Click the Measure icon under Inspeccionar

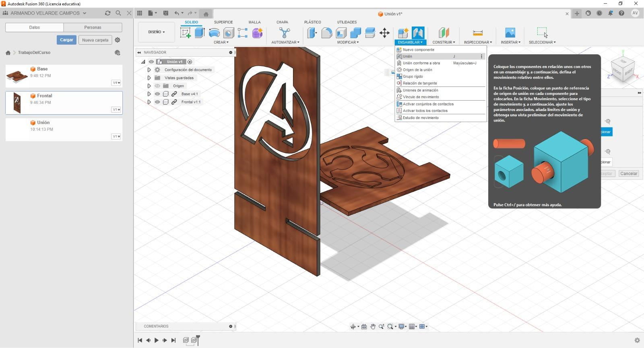pyautogui.click(x=477, y=33)
